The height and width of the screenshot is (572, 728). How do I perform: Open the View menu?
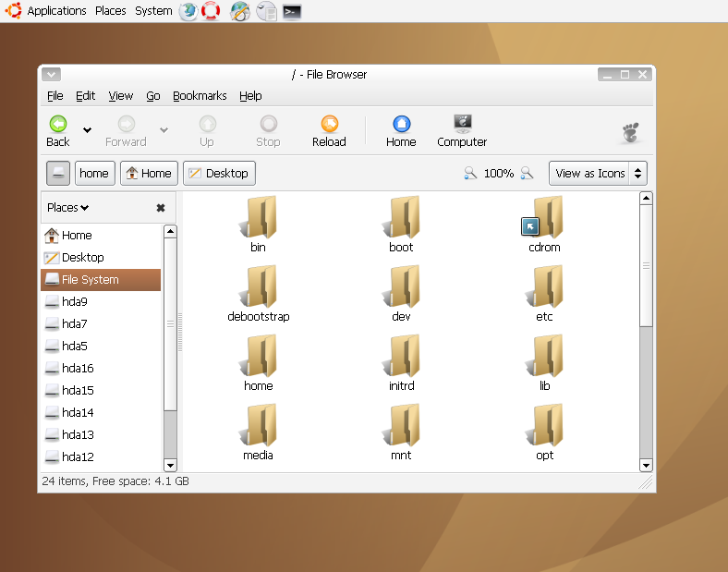tap(121, 96)
